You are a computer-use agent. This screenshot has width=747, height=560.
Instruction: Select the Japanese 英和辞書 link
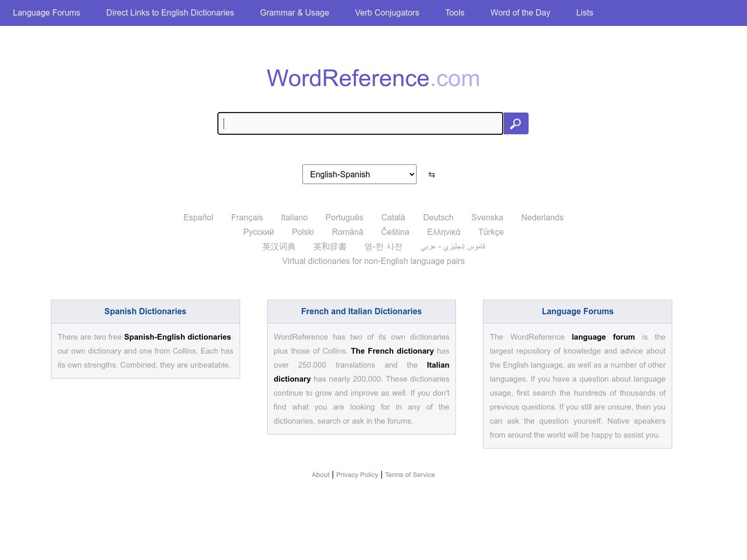coord(330,246)
